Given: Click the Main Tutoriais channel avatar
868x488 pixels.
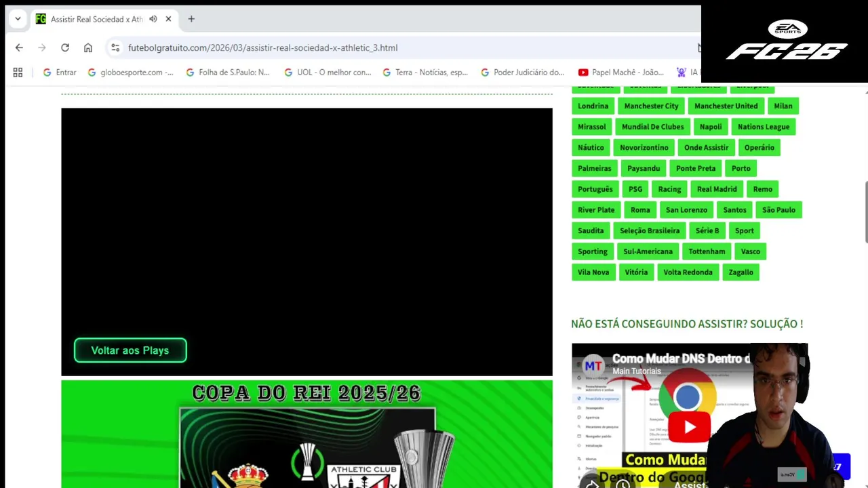Looking at the screenshot, I should tap(593, 365).
